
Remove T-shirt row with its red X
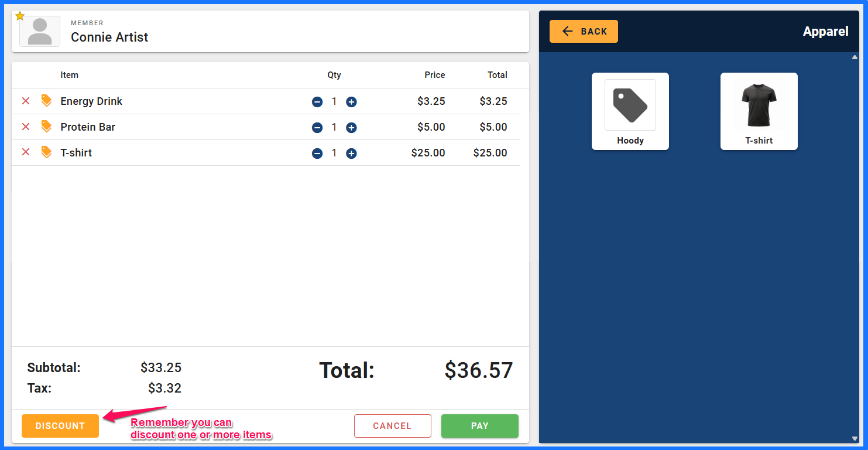(x=26, y=152)
